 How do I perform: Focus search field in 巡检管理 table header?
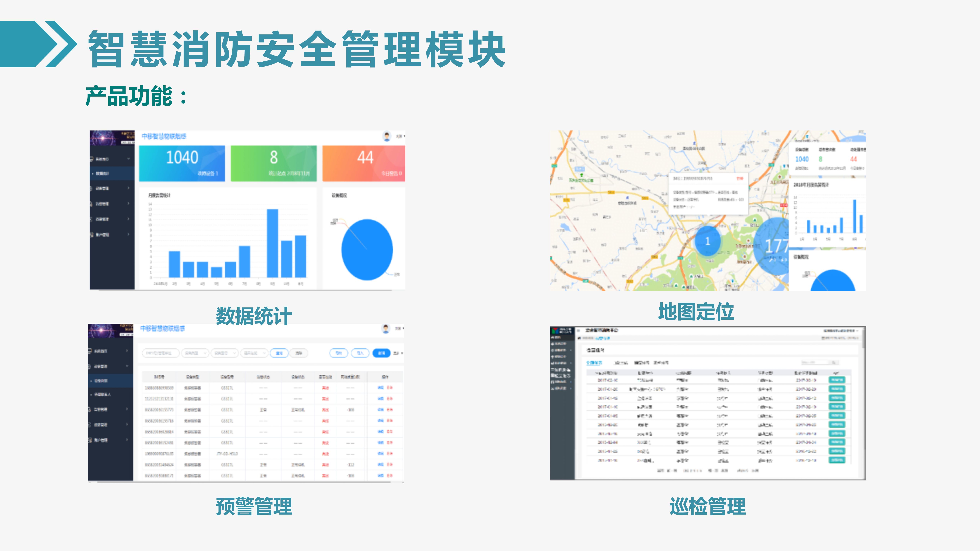tap(815, 362)
